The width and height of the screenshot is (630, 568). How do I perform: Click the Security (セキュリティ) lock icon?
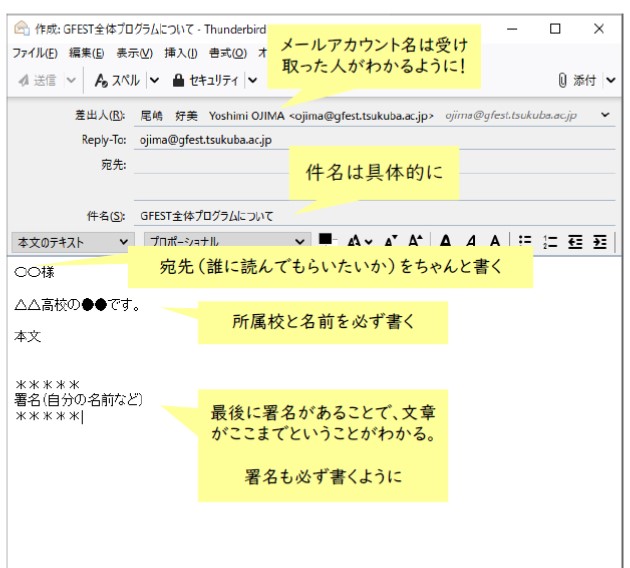coord(178,80)
